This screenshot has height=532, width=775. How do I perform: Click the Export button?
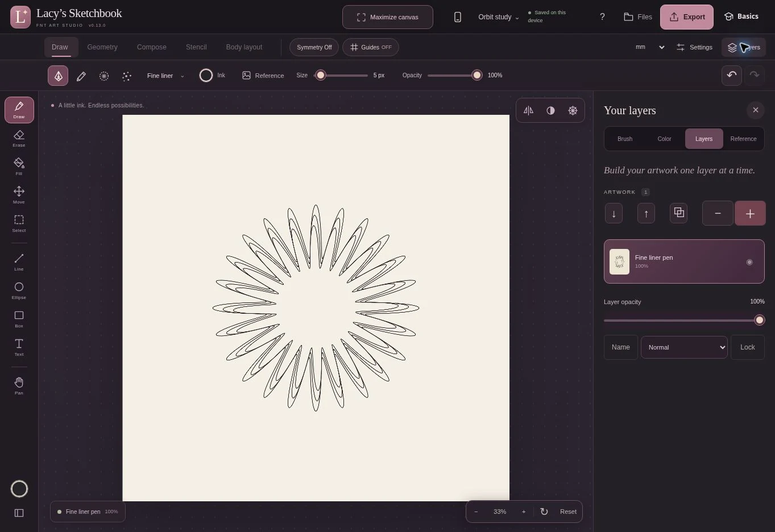687,17
